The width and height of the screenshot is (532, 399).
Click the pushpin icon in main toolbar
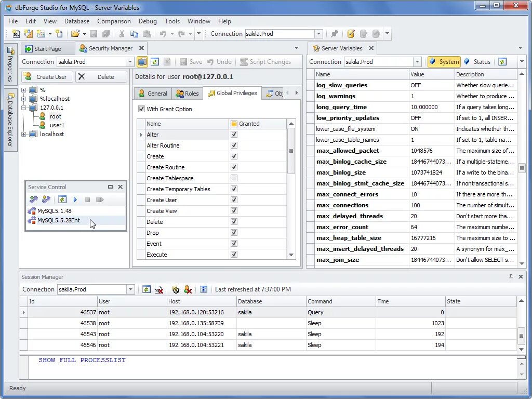tap(335, 34)
